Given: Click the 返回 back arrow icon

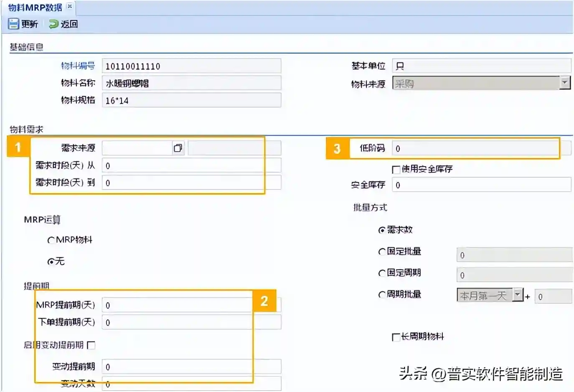Looking at the screenshot, I should 53,24.
